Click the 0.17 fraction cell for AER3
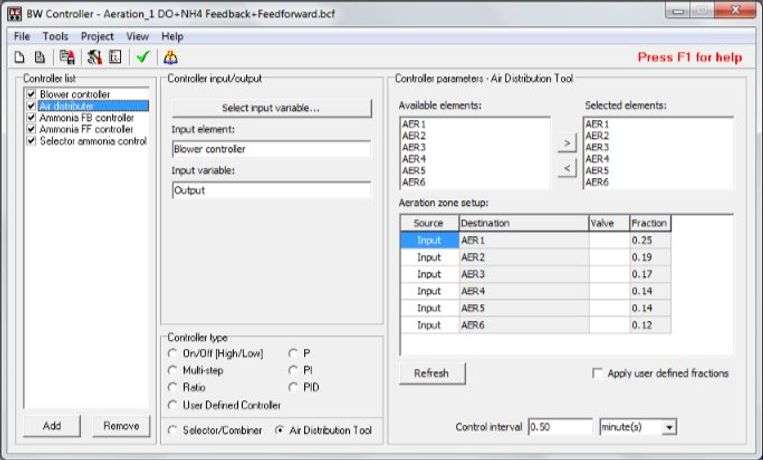Viewport: 763px width, 460px height. point(650,274)
